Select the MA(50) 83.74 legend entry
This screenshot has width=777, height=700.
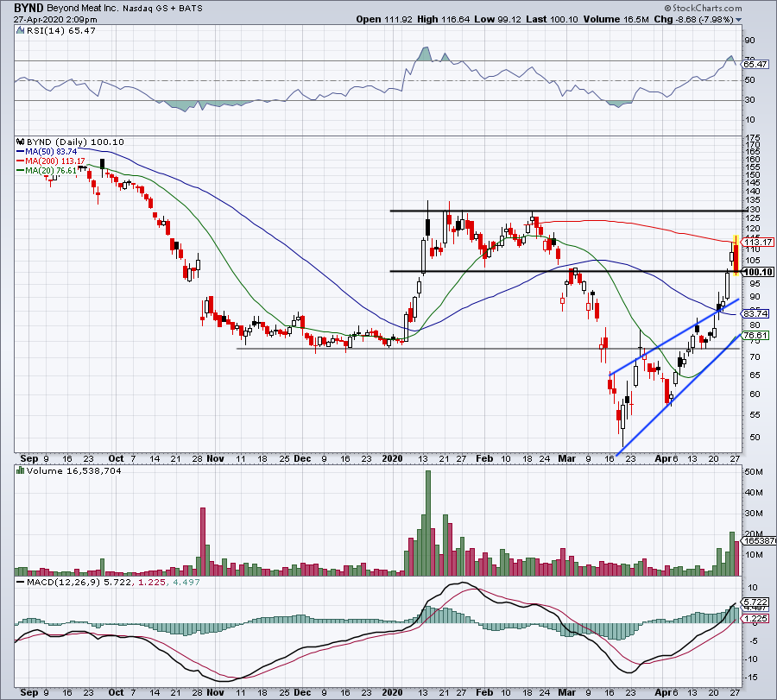point(47,152)
